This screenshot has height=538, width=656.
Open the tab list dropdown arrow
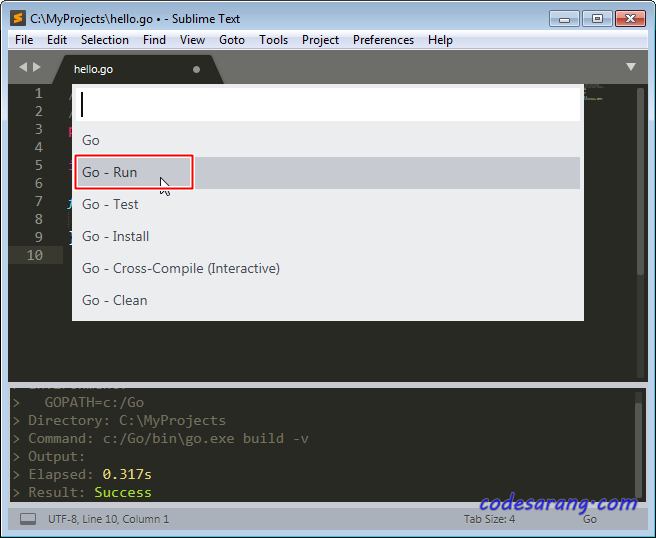(631, 67)
